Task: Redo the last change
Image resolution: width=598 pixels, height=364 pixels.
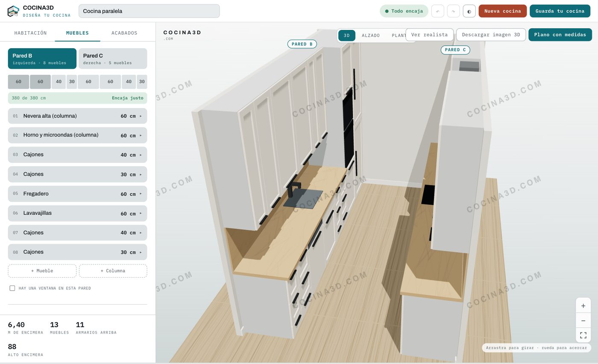Action: [453, 11]
